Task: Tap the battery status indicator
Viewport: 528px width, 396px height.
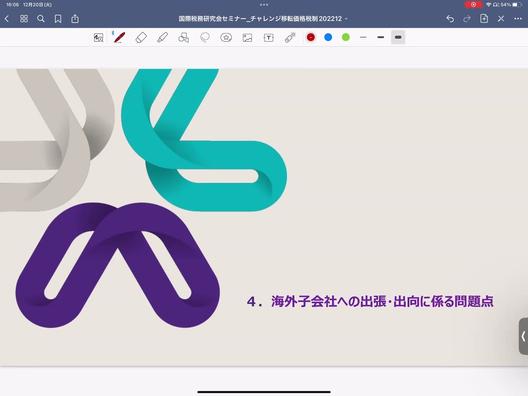Action: tap(517, 5)
